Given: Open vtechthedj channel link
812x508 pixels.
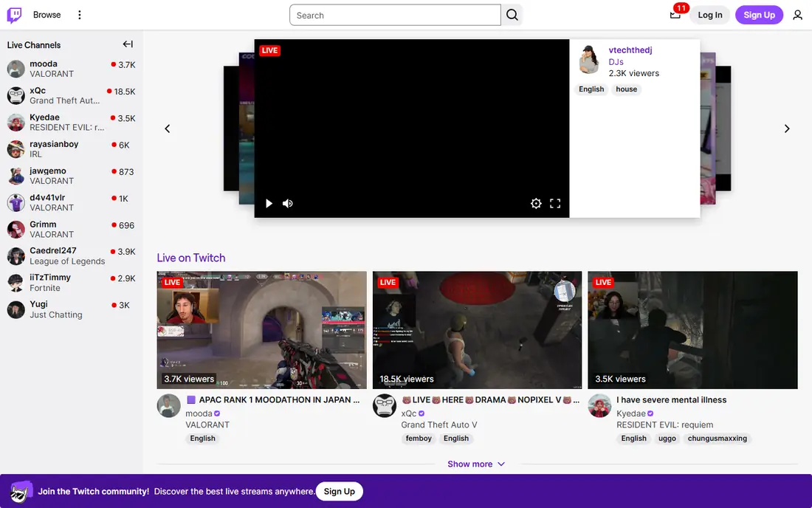Looking at the screenshot, I should (630, 50).
